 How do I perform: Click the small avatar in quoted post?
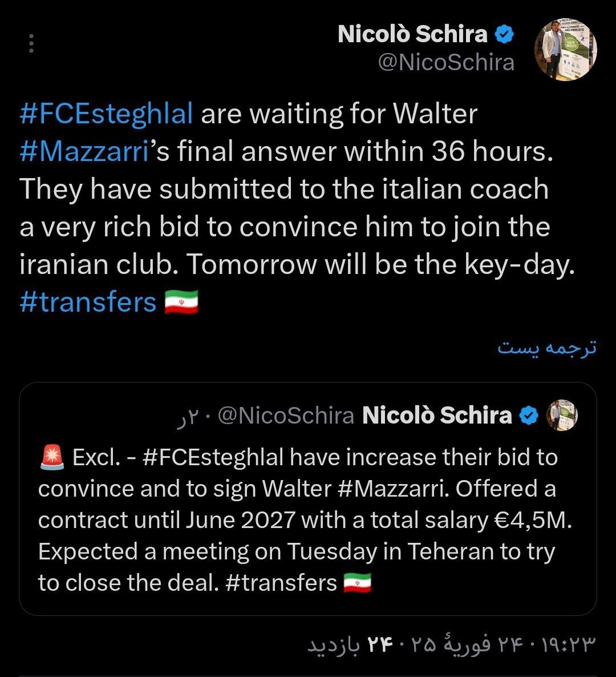pyautogui.click(x=562, y=415)
